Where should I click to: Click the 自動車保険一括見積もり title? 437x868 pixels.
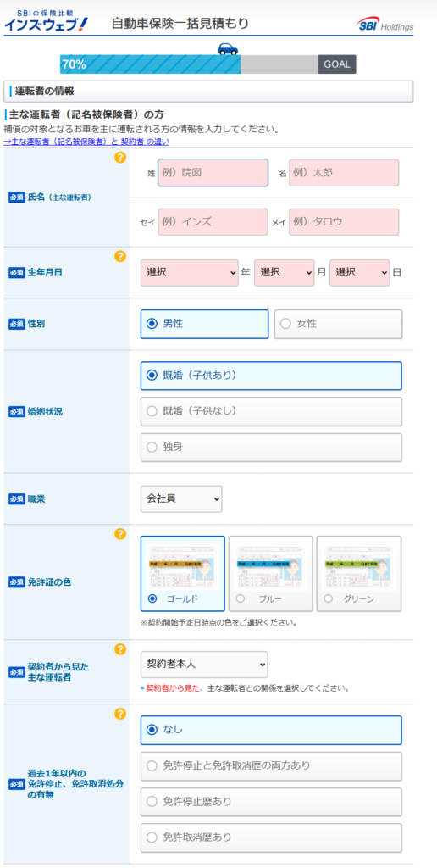click(180, 23)
